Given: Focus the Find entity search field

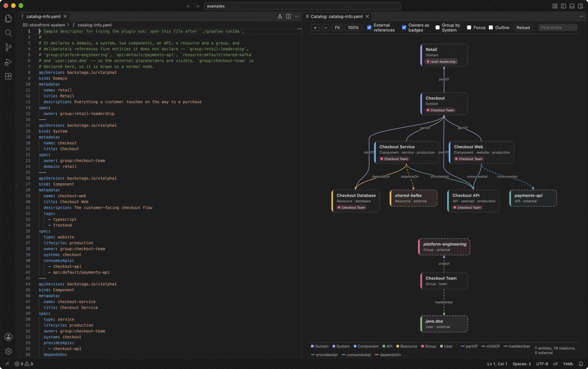Looking at the screenshot, I should coord(558,28).
